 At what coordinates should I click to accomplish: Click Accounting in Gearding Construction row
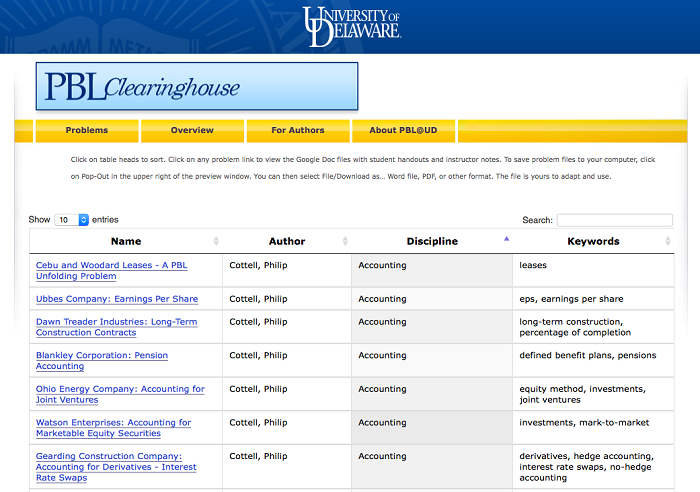click(x=382, y=456)
